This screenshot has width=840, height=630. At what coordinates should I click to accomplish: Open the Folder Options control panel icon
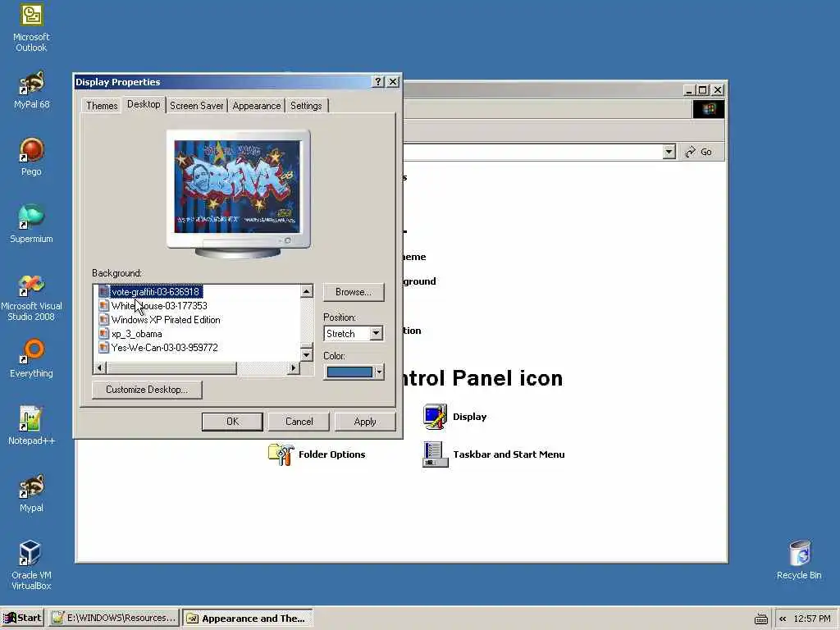281,454
